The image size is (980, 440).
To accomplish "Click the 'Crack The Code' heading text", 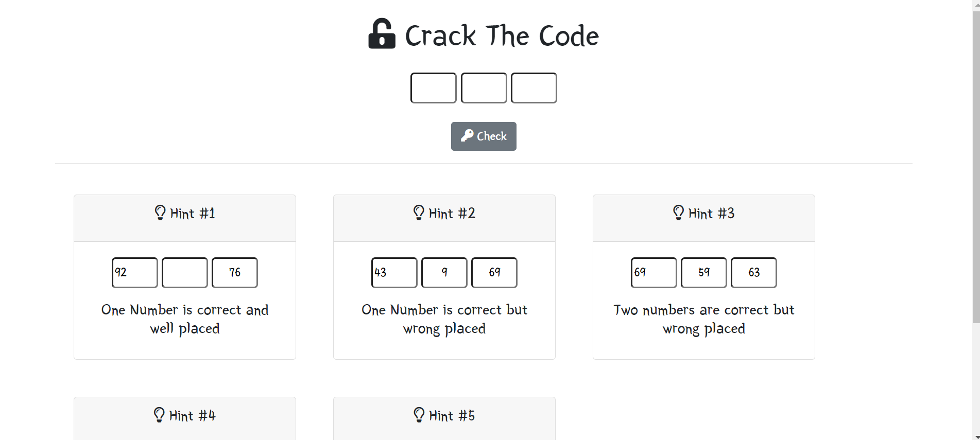I will 502,36.
